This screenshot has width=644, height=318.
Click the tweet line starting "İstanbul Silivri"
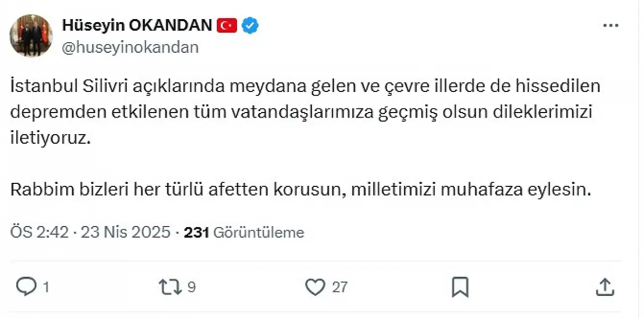pyautogui.click(x=305, y=86)
